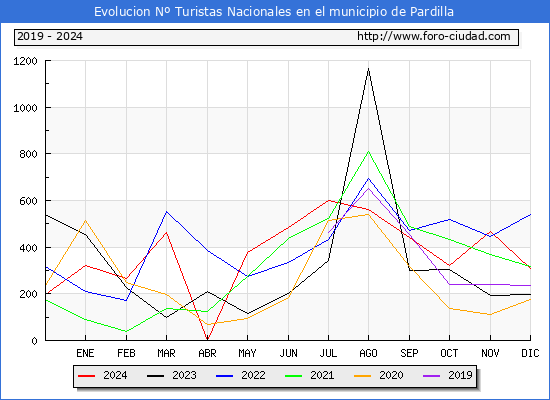Click the ENE month axis label
This screenshot has height=400, width=550.
(85, 353)
